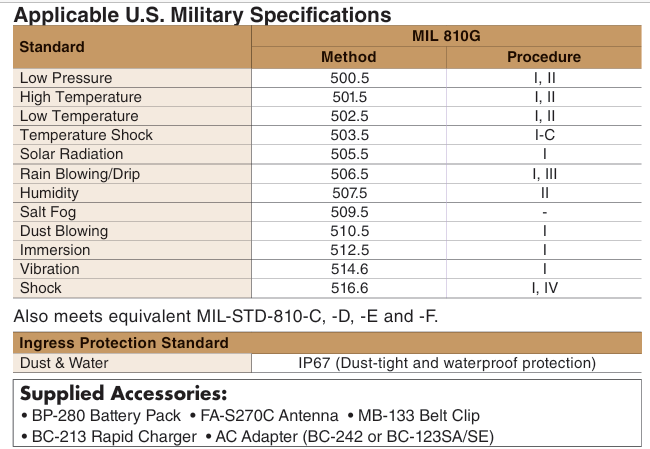This screenshot has height=449, width=650.
Task: Click the 'I-C' procedure cell
Action: pyautogui.click(x=543, y=135)
